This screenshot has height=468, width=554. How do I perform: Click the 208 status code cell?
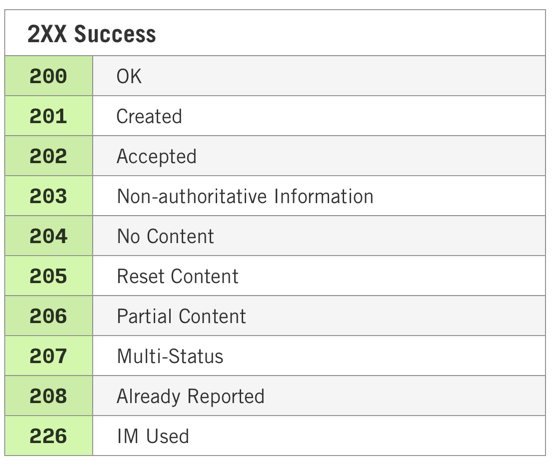49,396
